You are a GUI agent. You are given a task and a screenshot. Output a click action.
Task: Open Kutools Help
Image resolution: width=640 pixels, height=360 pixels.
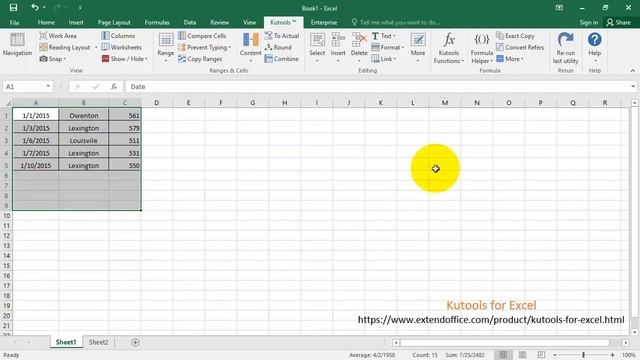click(595, 47)
